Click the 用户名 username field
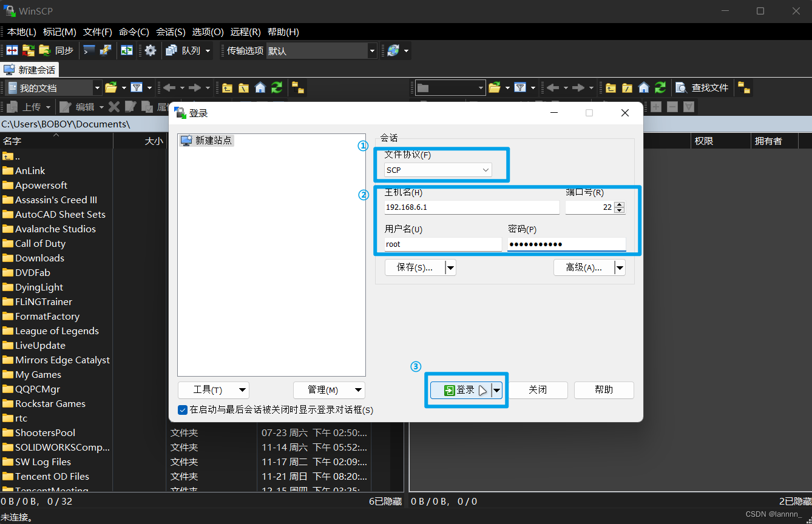Viewport: 812px width, 524px height. click(443, 244)
